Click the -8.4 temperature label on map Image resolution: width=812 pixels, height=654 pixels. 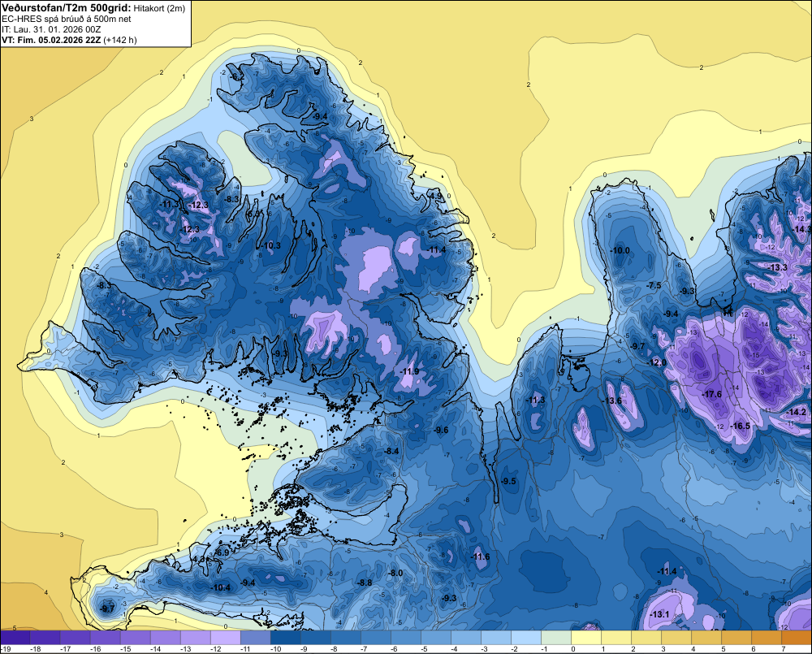[392, 452]
